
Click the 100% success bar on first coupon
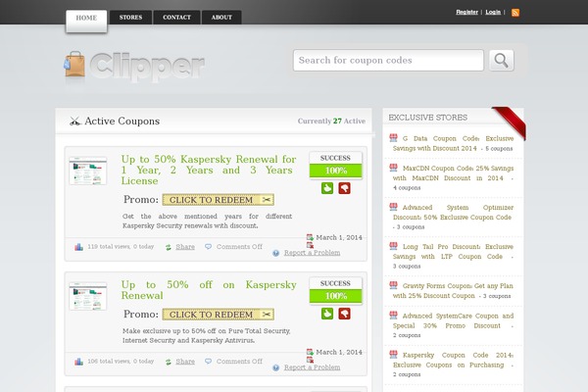click(x=335, y=171)
